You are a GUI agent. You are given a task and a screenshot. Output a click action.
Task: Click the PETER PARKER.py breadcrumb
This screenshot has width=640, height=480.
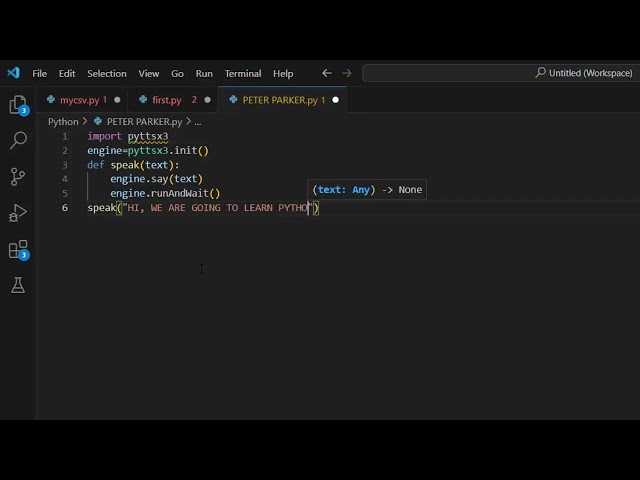coord(144,122)
